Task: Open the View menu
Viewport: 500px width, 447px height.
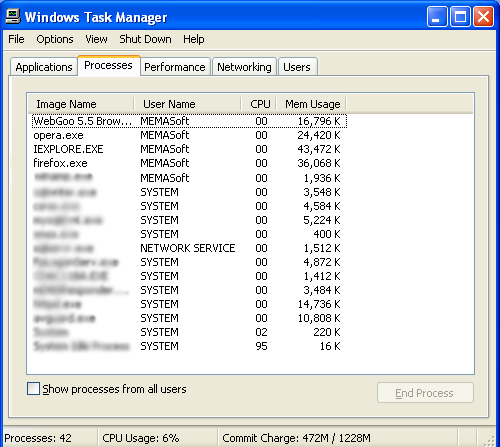Action: [96, 39]
